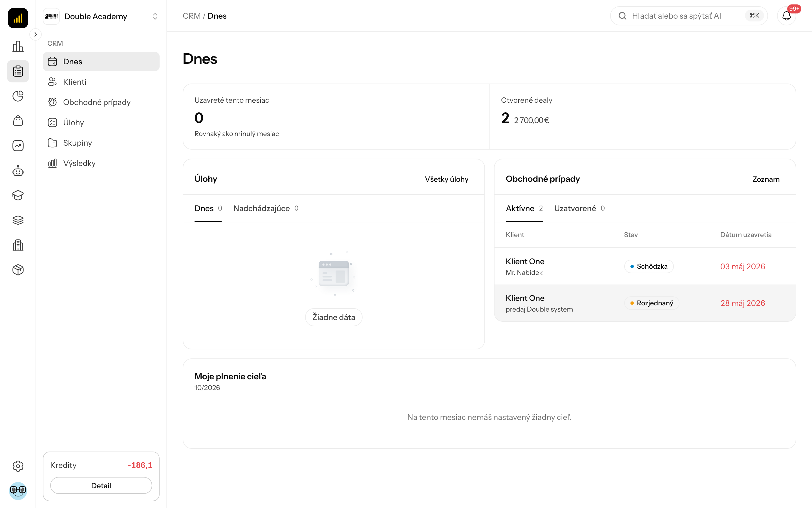Image resolution: width=812 pixels, height=508 pixels.
Task: Focus the Hľadať alebo sa spýtať AI field
Action: point(689,16)
